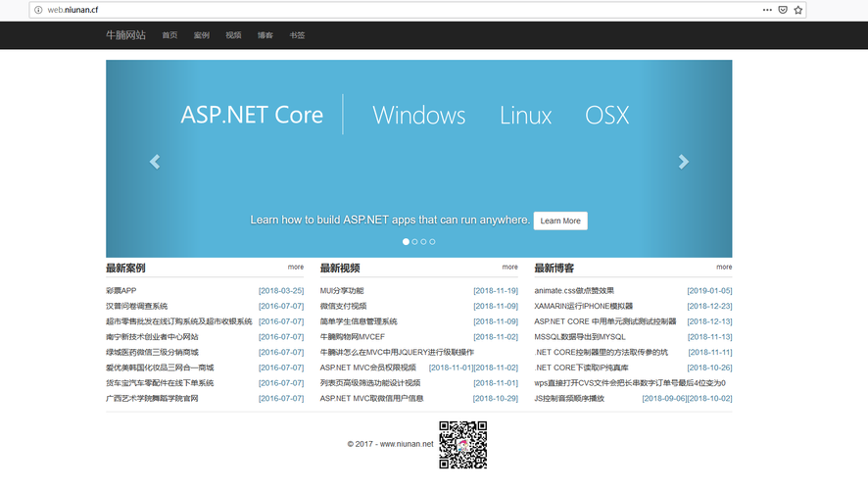Open XAMARIN运行IPHONE模拟器 blog post
Screen dimensions: 868x490
pos(584,306)
